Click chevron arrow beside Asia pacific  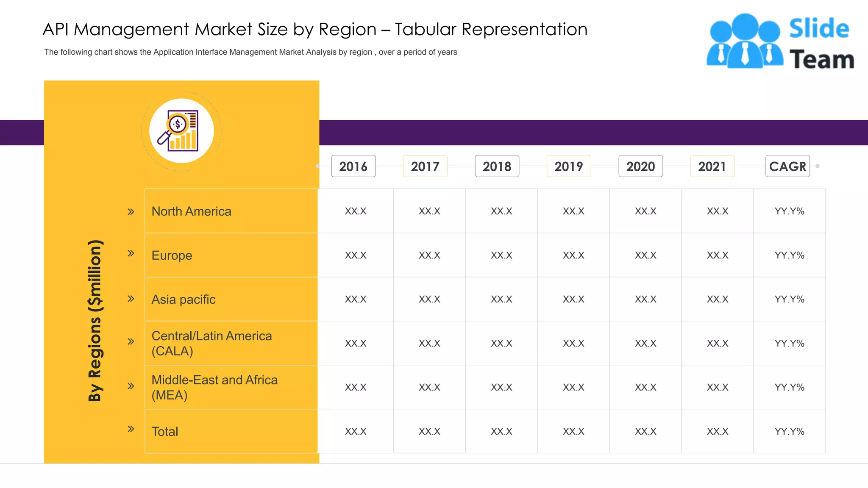tap(131, 298)
